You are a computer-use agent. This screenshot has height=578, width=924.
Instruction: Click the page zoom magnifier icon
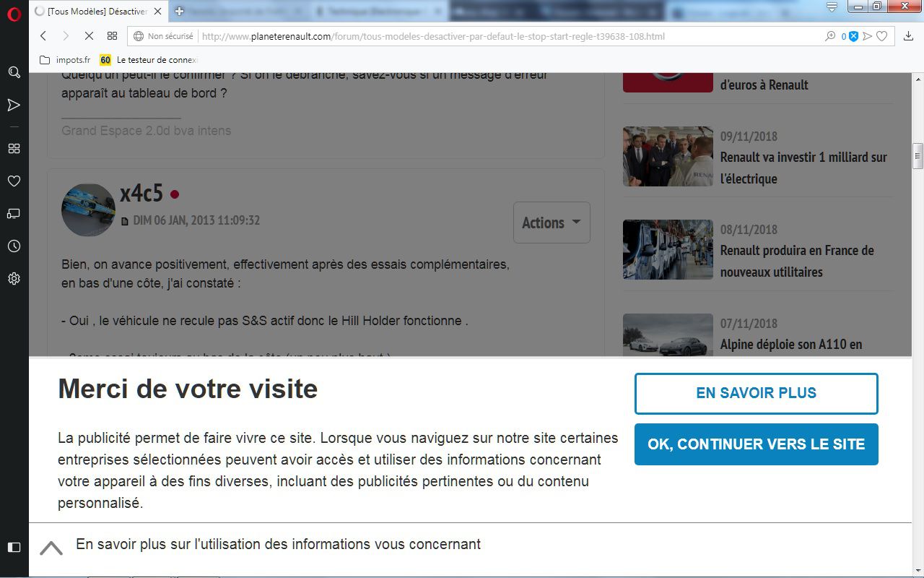click(x=830, y=36)
